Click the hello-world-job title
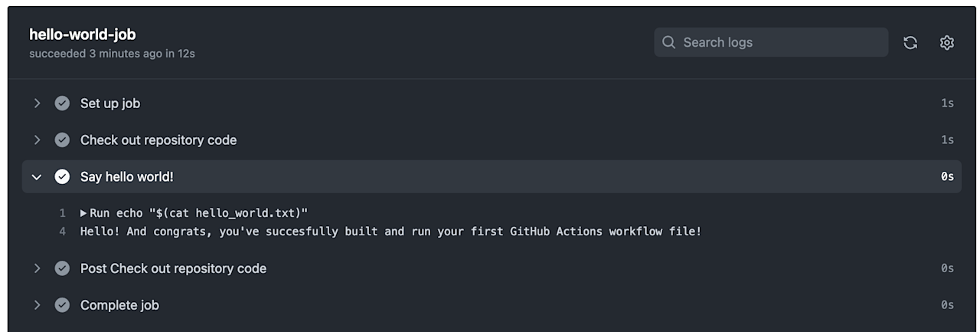The image size is (980, 332). pyautogui.click(x=83, y=35)
